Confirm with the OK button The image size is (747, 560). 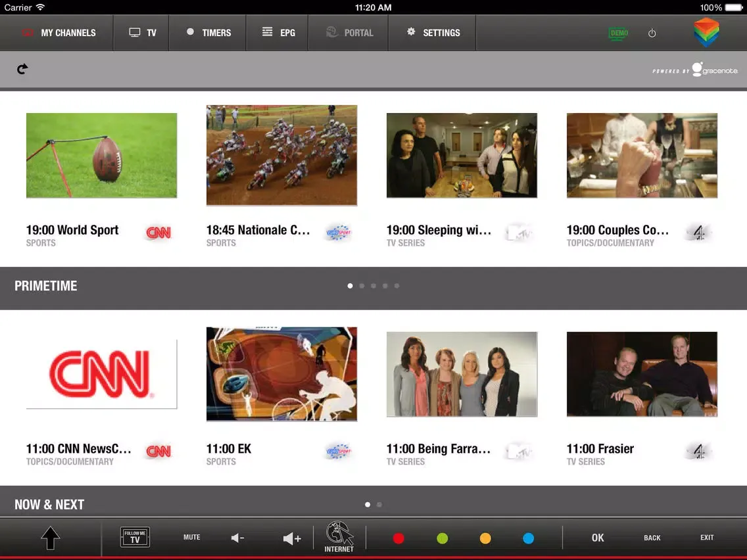tap(598, 538)
